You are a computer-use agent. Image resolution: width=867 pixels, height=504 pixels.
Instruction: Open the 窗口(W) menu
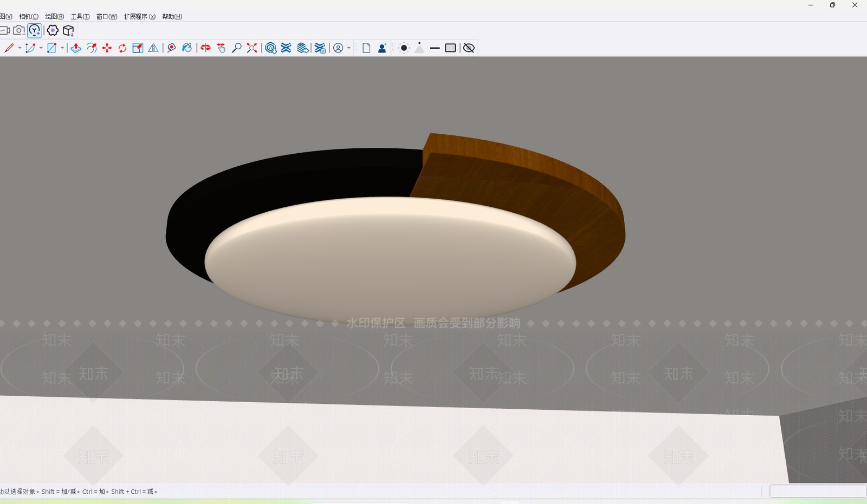(107, 17)
